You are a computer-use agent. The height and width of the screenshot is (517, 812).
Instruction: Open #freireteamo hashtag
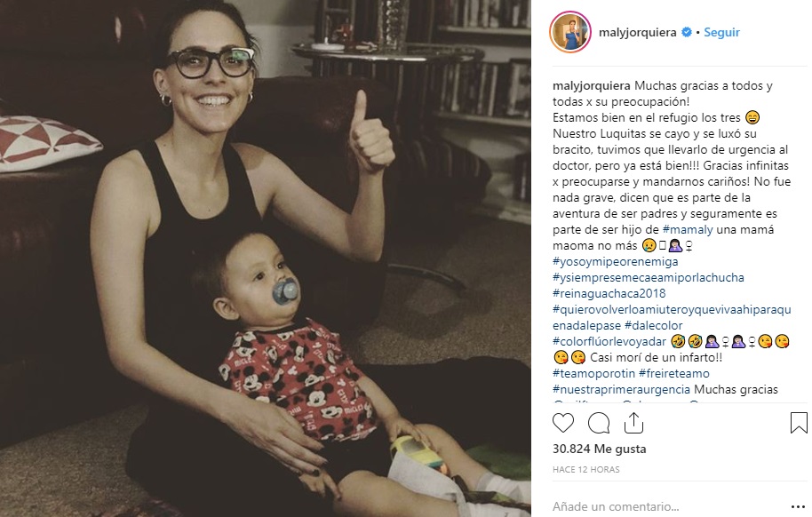[x=674, y=373]
